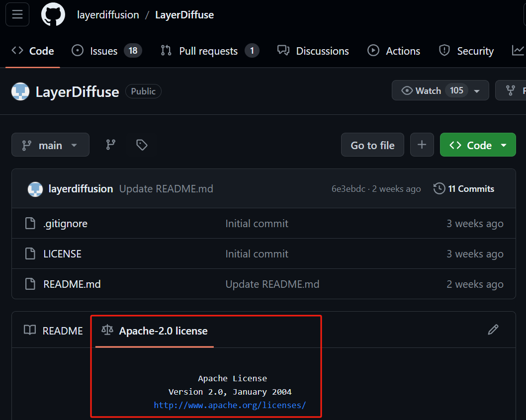The image size is (526, 420).
Task: Go to the Discussions tab
Action: [313, 51]
